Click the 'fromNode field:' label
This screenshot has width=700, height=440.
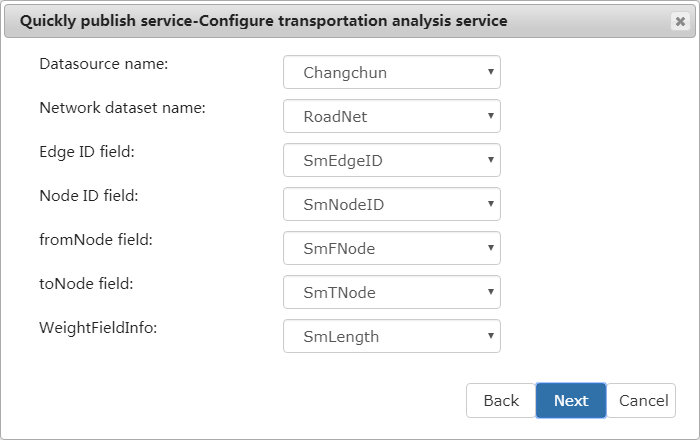point(95,240)
